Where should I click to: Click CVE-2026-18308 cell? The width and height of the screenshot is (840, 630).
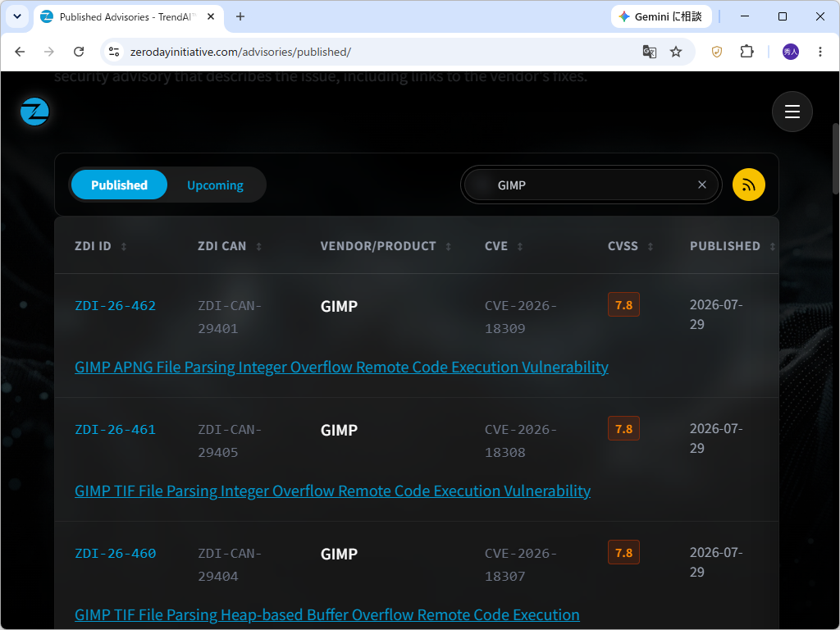(x=521, y=441)
